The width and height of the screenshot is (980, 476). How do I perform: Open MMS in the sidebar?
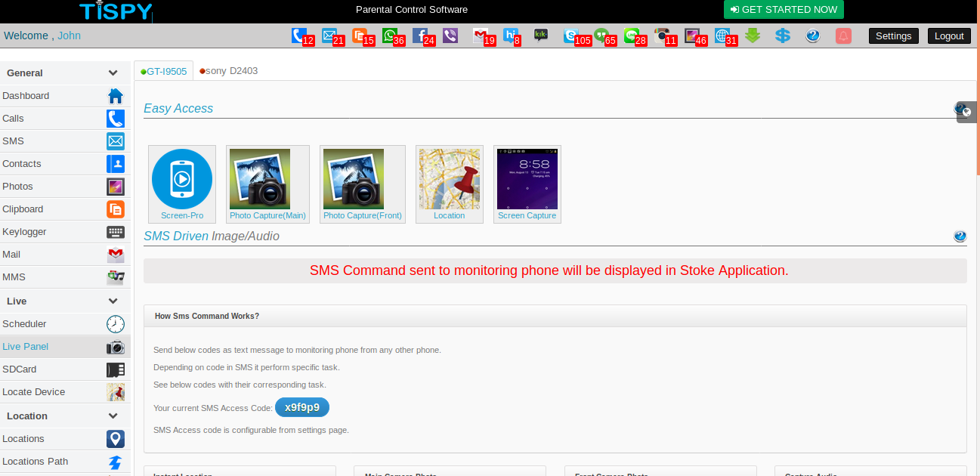(65, 277)
